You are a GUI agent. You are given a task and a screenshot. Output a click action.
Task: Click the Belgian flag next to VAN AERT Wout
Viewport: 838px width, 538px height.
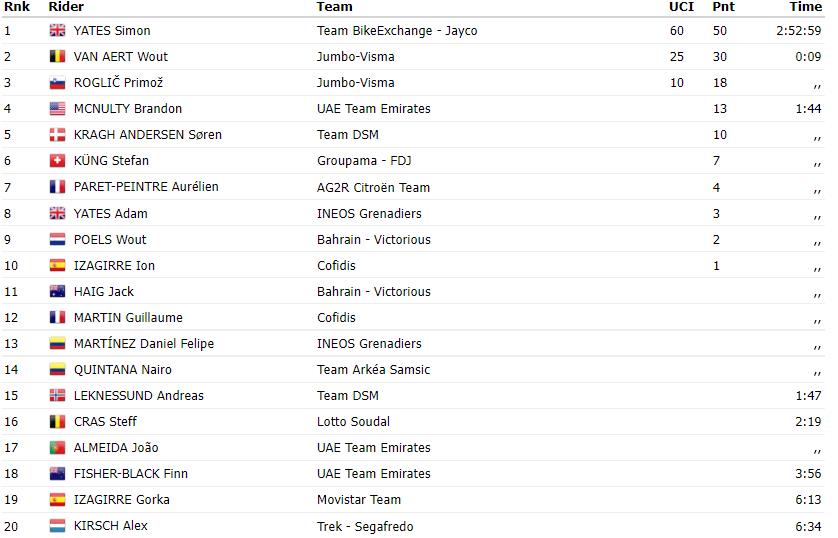pyautogui.click(x=57, y=57)
